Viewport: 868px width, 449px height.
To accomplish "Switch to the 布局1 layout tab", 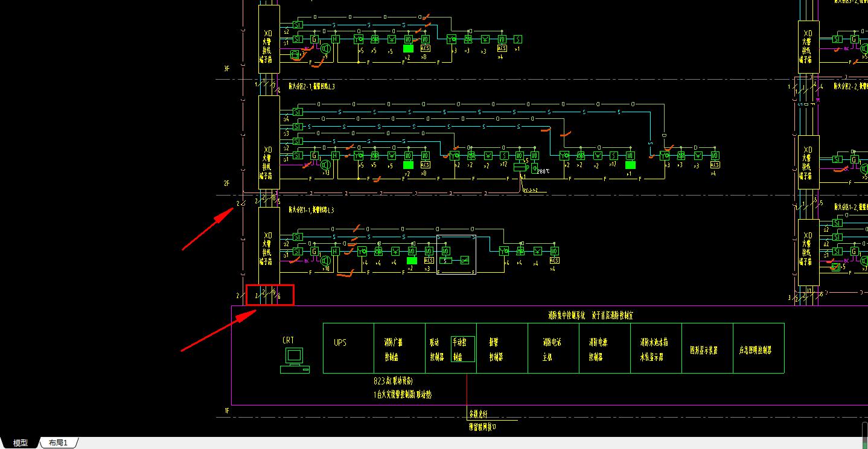I will coord(58,443).
